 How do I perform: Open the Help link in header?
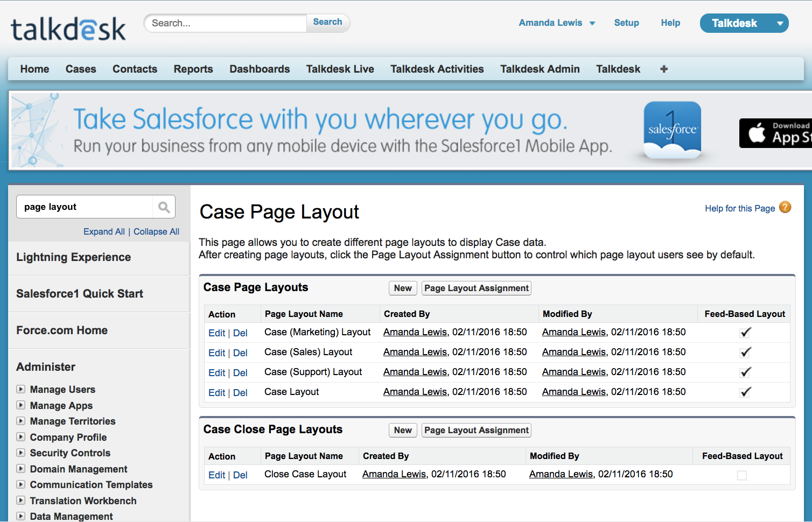(x=670, y=23)
